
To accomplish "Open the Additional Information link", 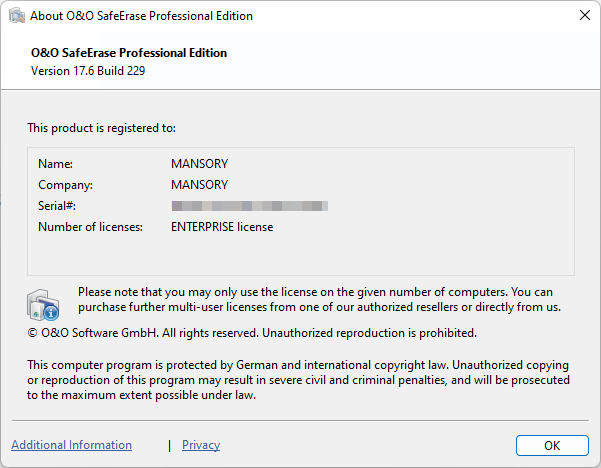I will coord(71,445).
